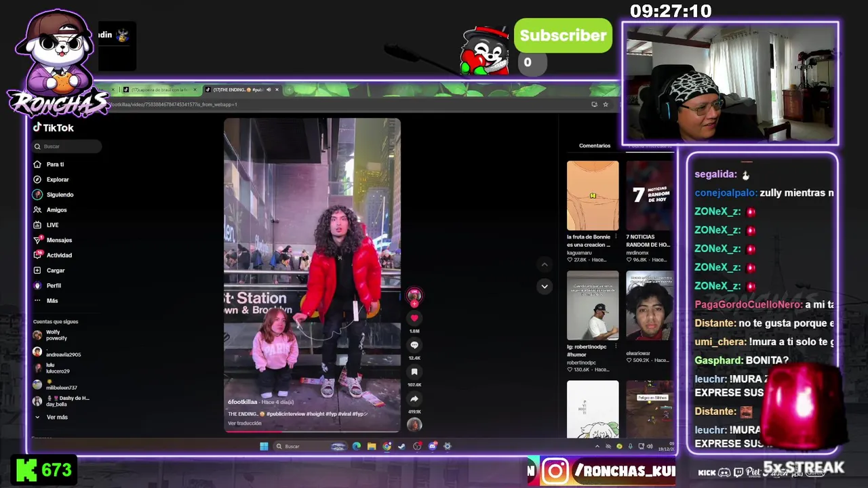Open followed account lulucero29
Image resolution: width=868 pixels, height=488 pixels.
click(52, 369)
